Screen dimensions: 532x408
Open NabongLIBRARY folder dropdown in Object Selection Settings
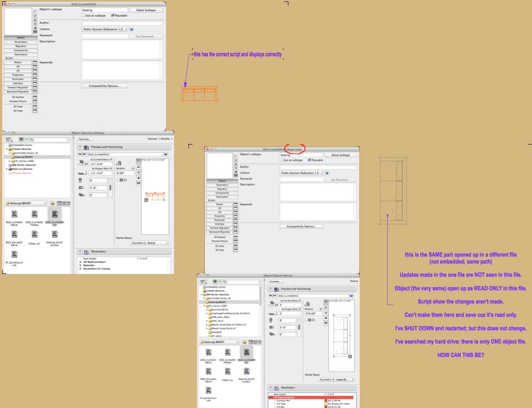[26, 203]
